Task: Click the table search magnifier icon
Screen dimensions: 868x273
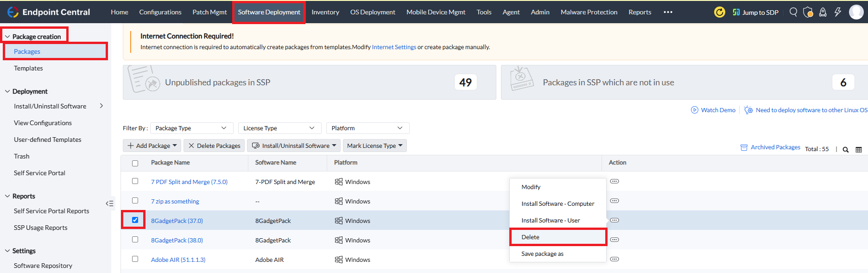Action: pyautogui.click(x=845, y=149)
